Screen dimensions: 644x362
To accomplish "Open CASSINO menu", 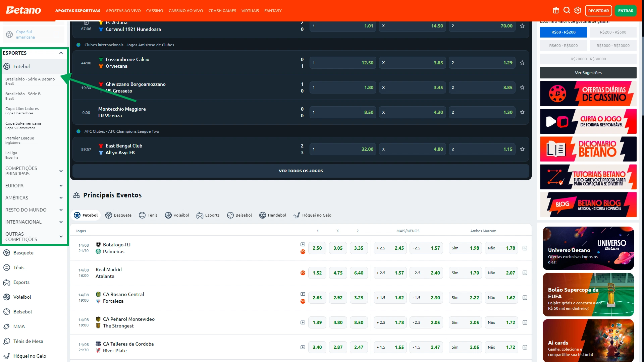I will tap(155, 11).
